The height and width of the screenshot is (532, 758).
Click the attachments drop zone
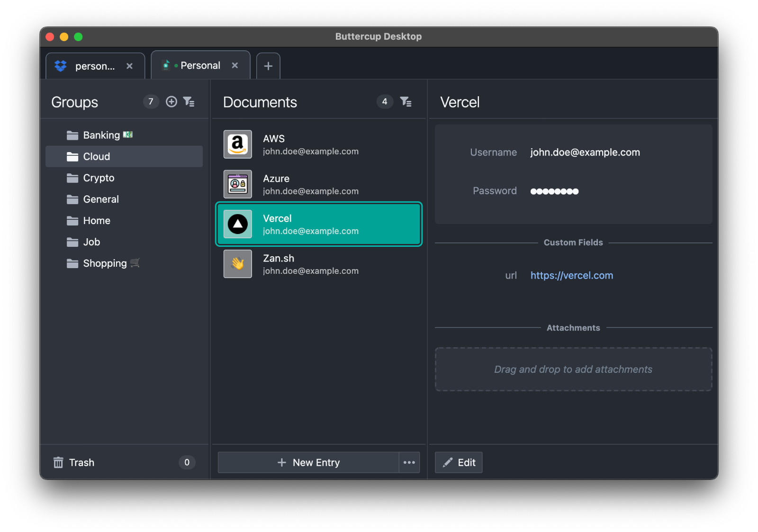pos(573,369)
